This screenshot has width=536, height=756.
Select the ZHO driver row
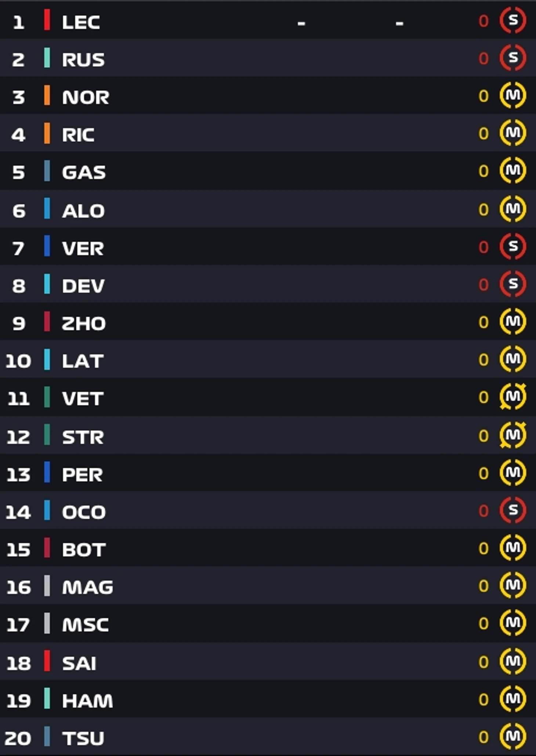pos(268,322)
